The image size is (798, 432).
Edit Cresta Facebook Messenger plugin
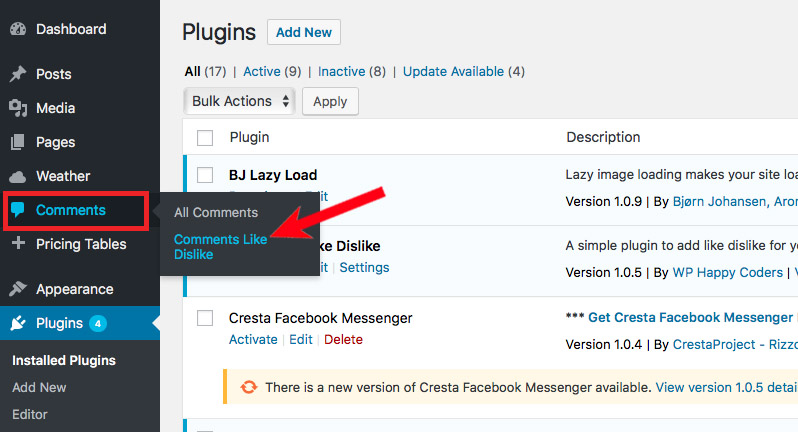click(301, 339)
